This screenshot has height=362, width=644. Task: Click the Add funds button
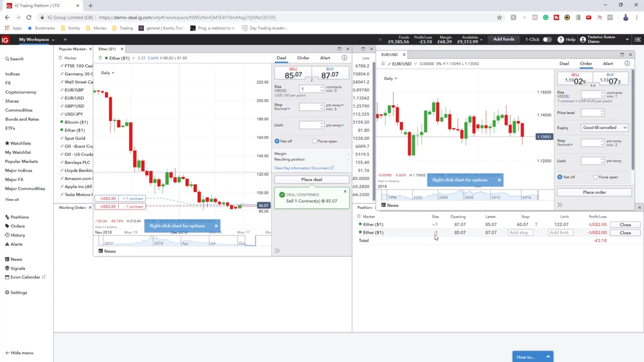[503, 39]
